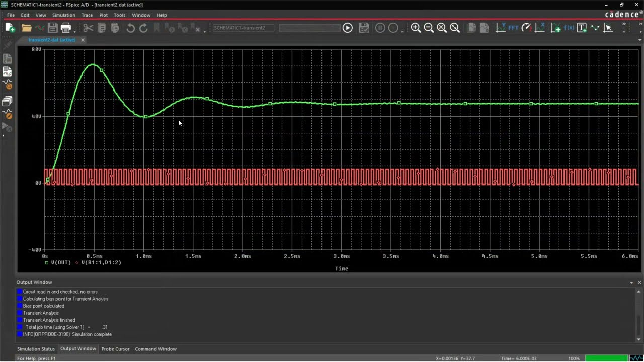Click the Zoom Area magnifier icon
The image size is (644, 362).
pos(442,28)
